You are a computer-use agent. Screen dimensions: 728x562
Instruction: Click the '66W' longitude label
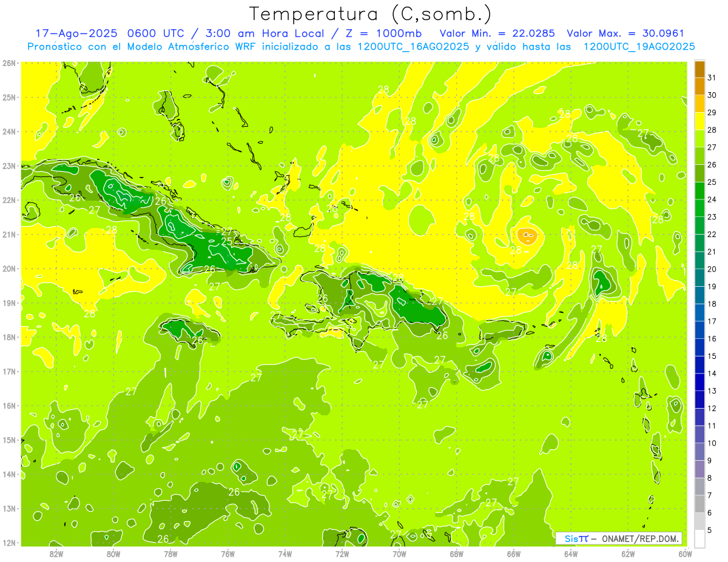513,554
